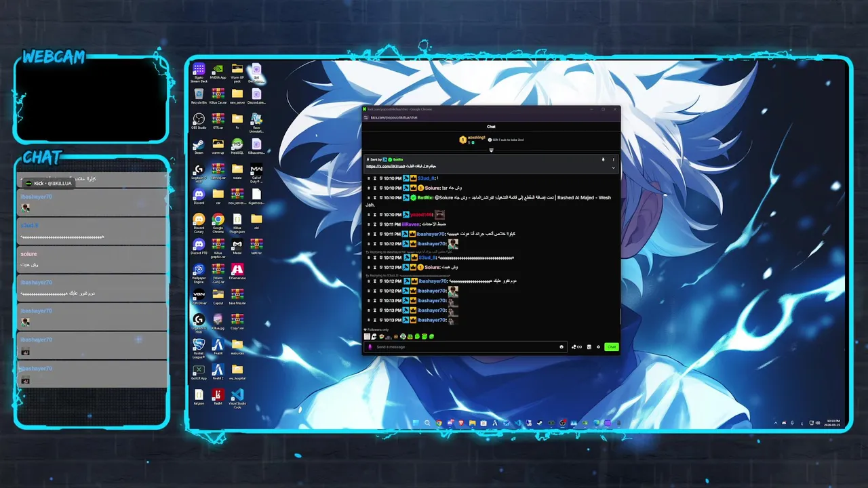
Task: Expand the pinned BotRix message chevron
Action: tap(614, 167)
